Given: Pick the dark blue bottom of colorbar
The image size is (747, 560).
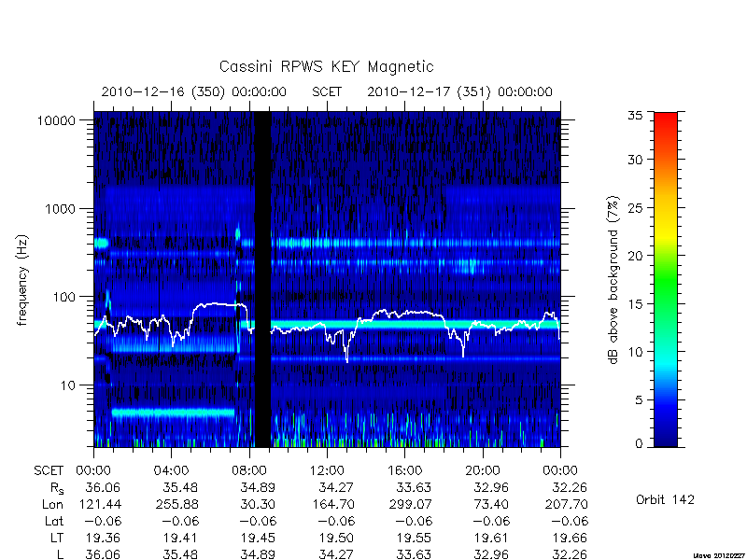Looking at the screenshot, I should coord(666,439).
